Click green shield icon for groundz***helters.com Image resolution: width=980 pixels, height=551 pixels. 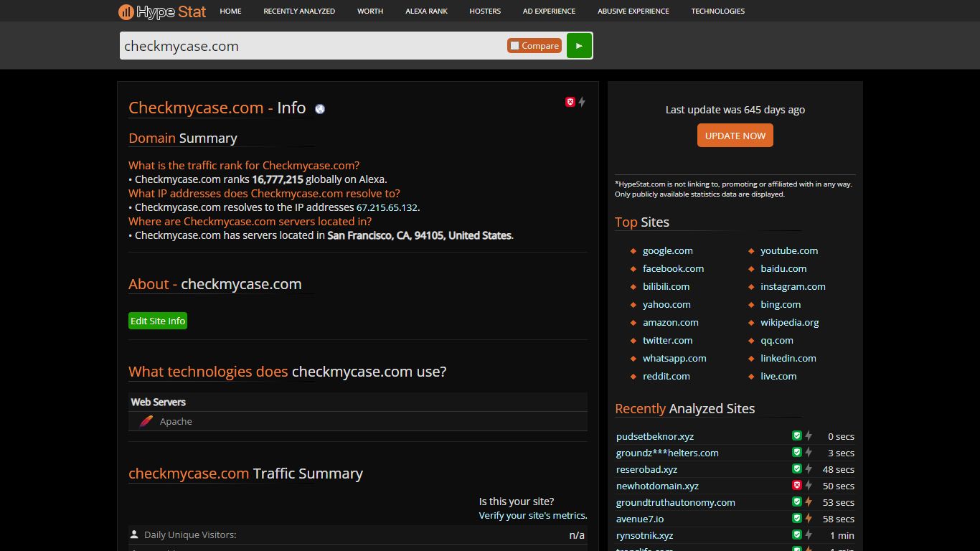click(796, 452)
